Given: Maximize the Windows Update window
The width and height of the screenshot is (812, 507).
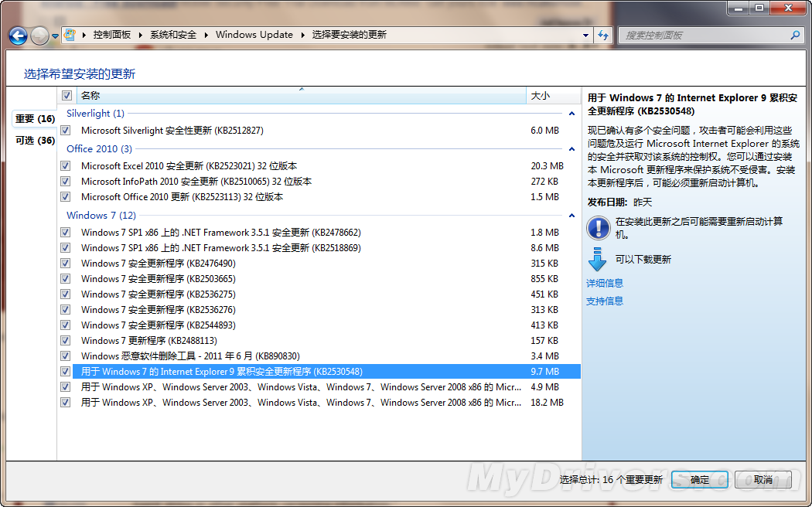Looking at the screenshot, I should point(759,8).
